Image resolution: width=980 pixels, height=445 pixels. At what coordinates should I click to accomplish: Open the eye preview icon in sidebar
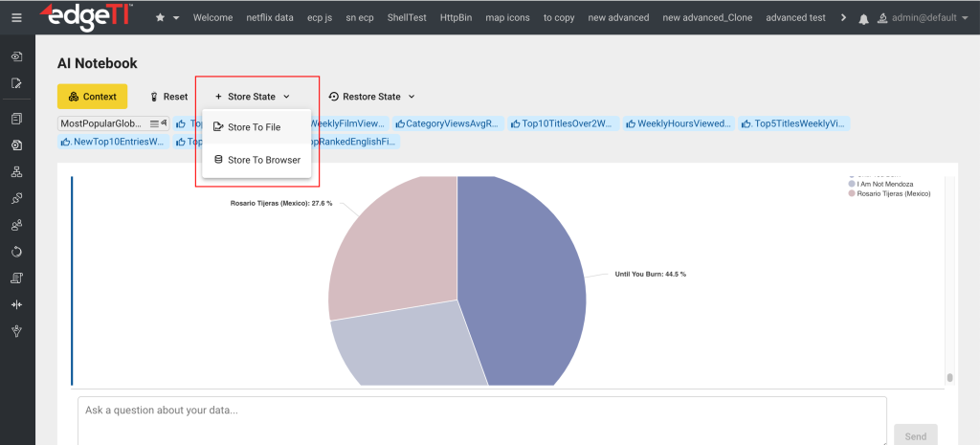17,57
